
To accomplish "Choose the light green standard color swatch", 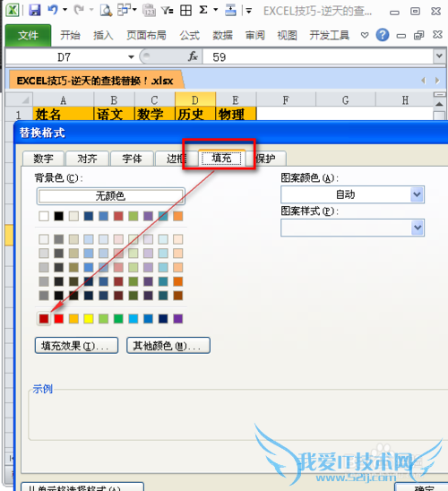I will [103, 319].
